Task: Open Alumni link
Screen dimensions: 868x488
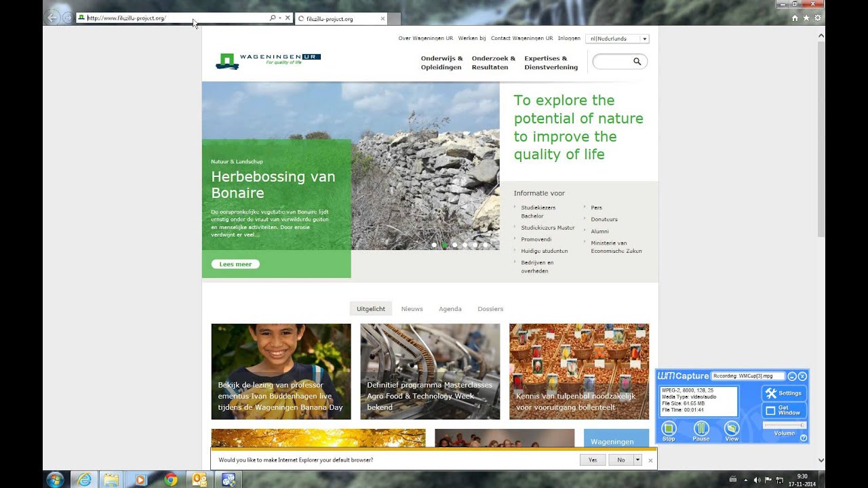Action: point(599,231)
